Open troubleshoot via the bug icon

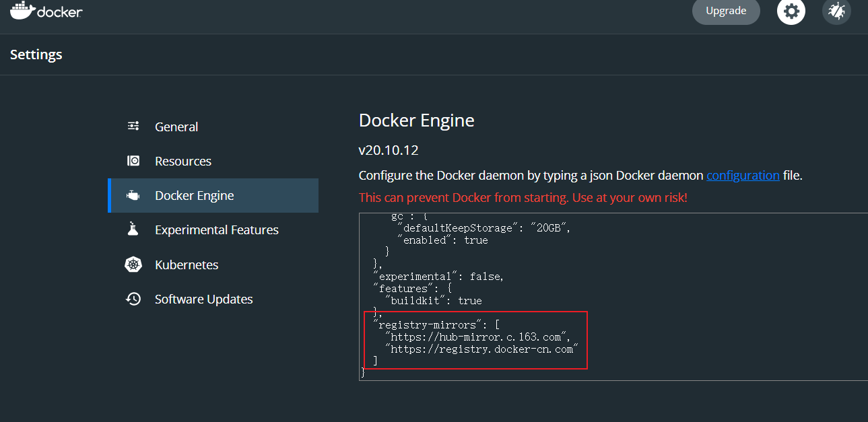coord(836,11)
